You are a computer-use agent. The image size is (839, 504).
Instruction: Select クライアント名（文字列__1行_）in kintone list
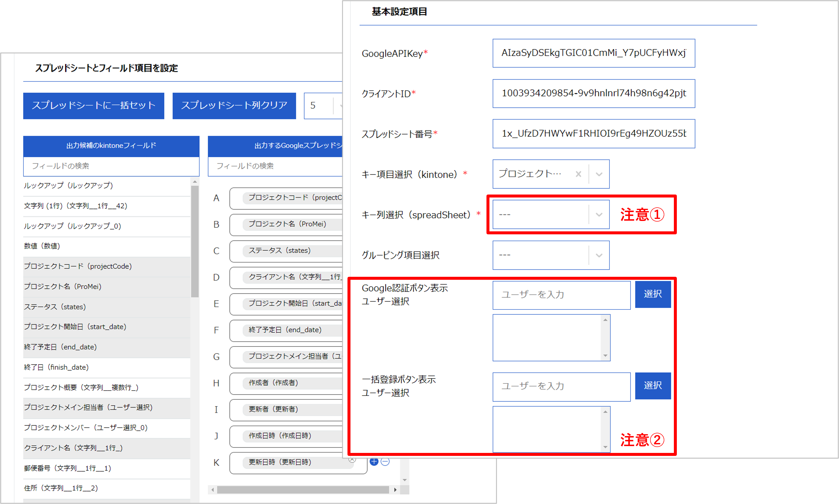tap(107, 448)
